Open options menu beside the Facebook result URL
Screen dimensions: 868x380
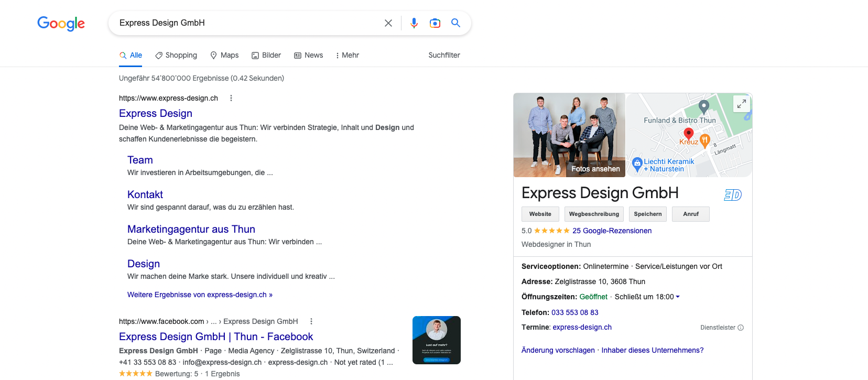click(x=311, y=321)
